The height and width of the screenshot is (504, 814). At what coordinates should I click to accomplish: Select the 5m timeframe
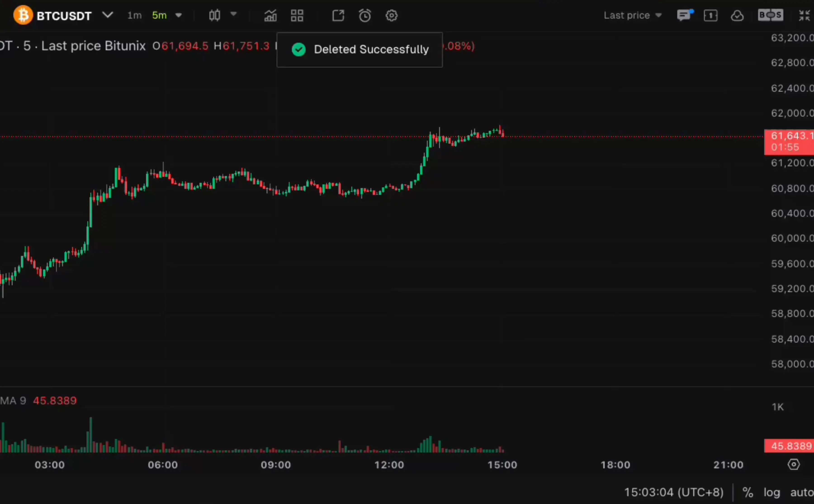[159, 15]
